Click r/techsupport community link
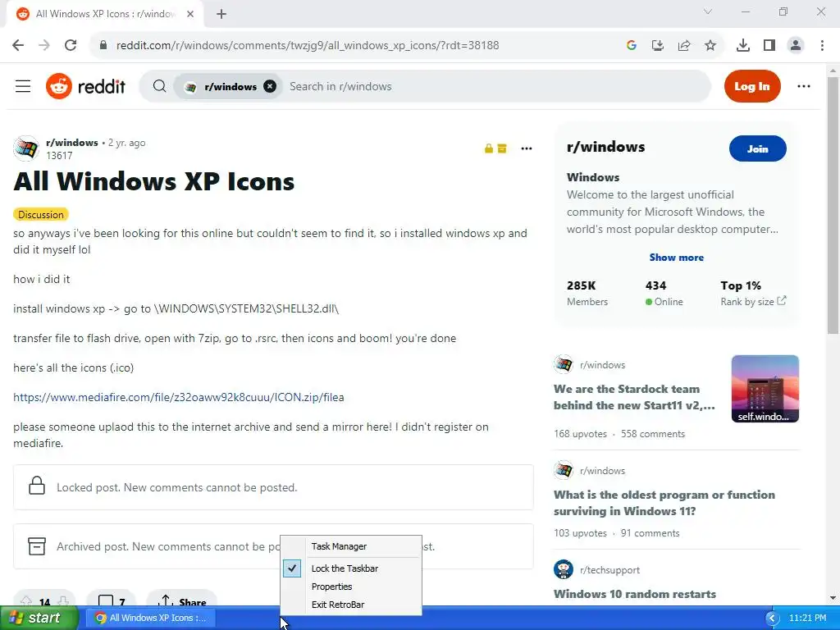Viewport: 840px width, 630px height. [609, 570]
